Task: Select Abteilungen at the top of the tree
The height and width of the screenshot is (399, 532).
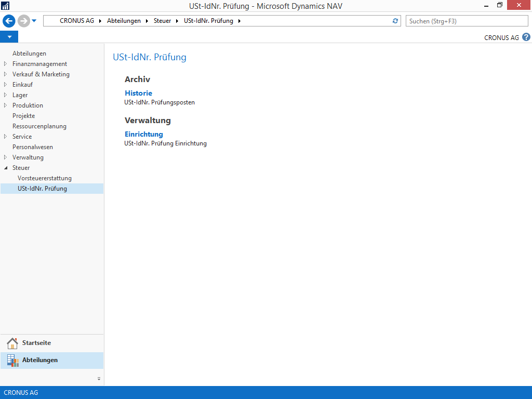Action: [x=29, y=54]
